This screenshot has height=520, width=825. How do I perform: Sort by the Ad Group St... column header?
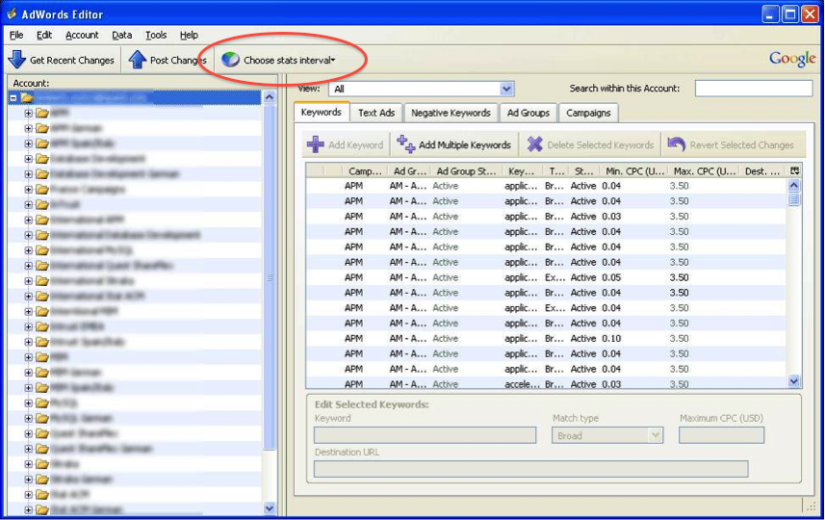(466, 171)
